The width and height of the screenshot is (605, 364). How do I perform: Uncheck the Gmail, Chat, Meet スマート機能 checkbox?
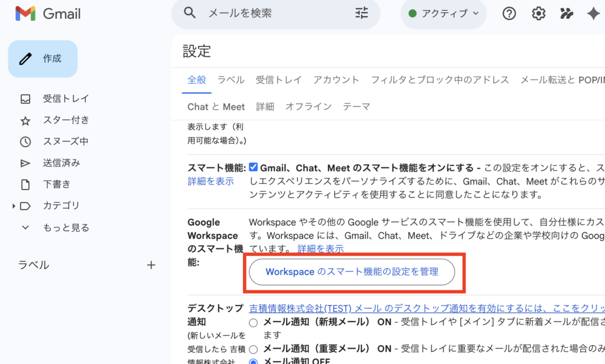253,167
